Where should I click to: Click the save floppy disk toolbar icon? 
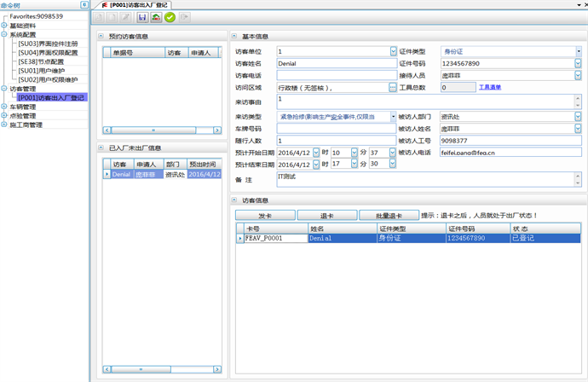tap(143, 17)
